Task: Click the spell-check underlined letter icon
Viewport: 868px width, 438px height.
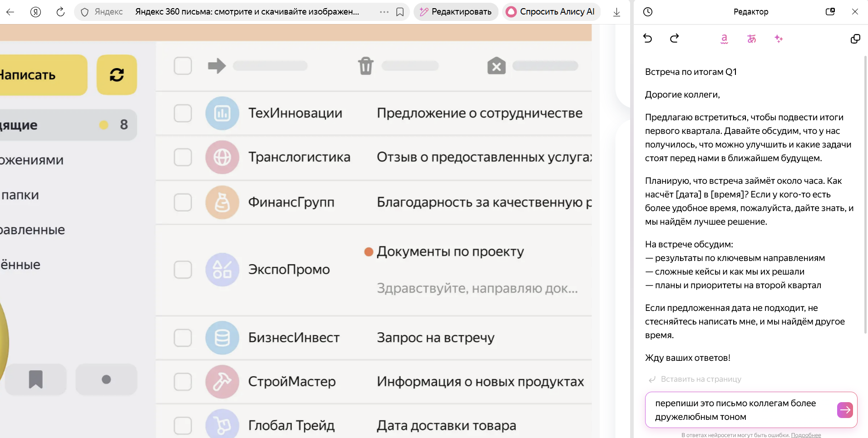Action: coord(724,39)
